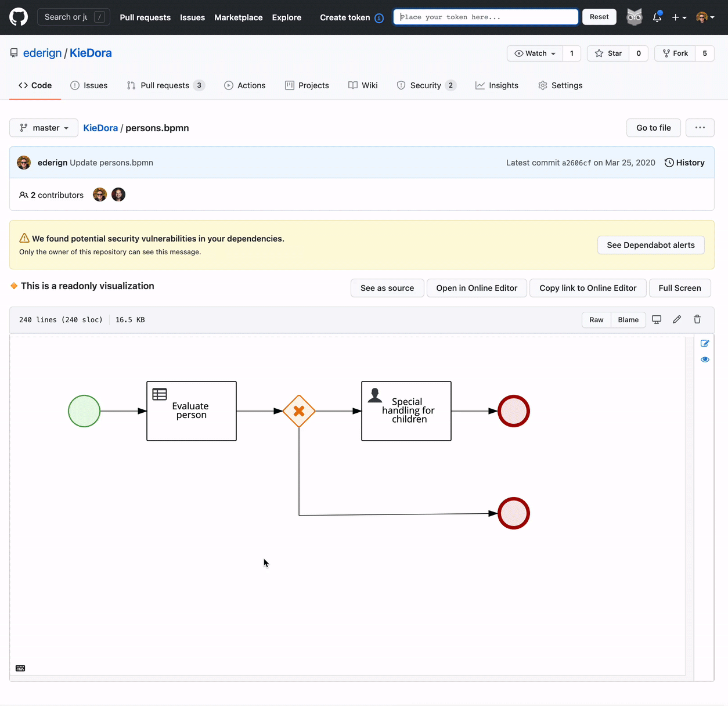Screen dimensions: 728x706
Task: Open the plus create-new dropdown
Action: pos(679,17)
